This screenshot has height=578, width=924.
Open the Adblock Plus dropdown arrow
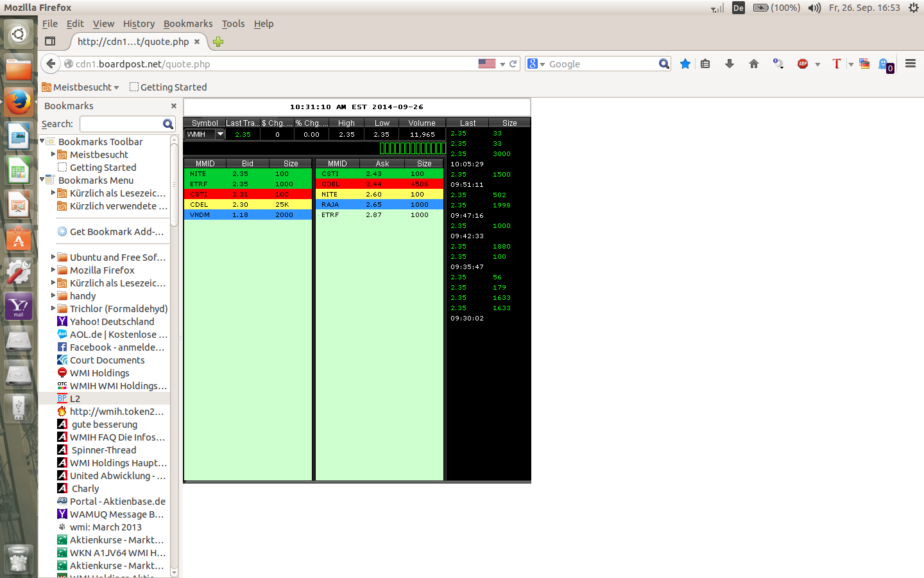tap(817, 64)
